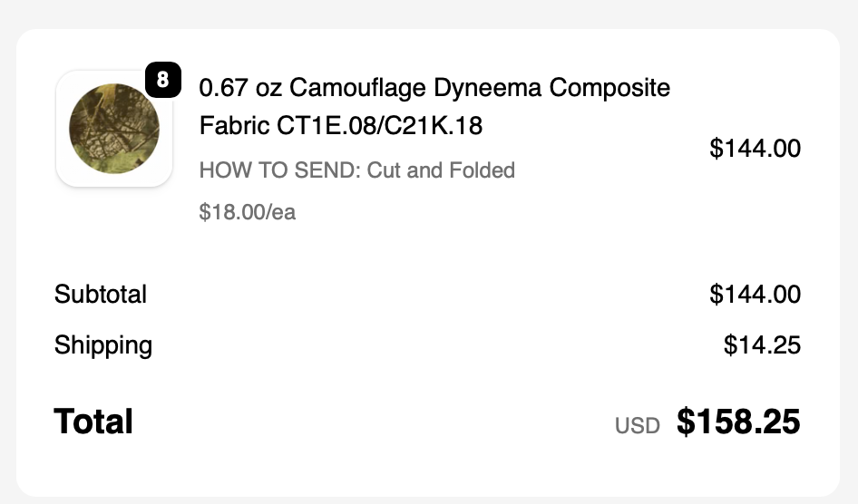The height and width of the screenshot is (504, 858).
Task: Click the product code CT1E.08/C21K.18
Action: tap(380, 126)
